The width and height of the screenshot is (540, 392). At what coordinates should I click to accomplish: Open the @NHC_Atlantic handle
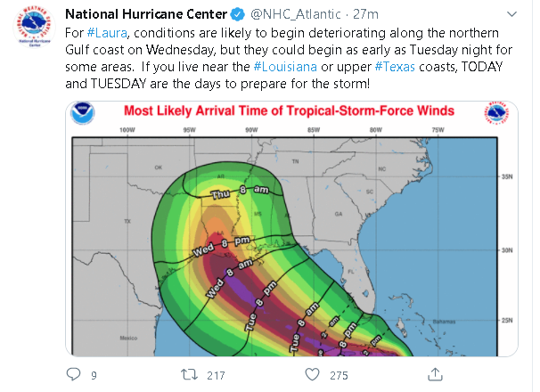[x=296, y=14]
